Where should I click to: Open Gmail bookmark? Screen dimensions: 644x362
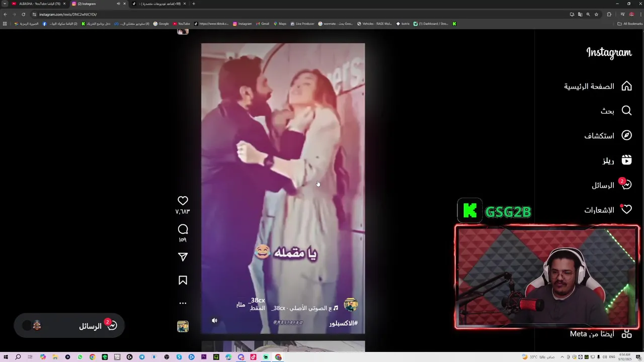[x=262, y=24]
